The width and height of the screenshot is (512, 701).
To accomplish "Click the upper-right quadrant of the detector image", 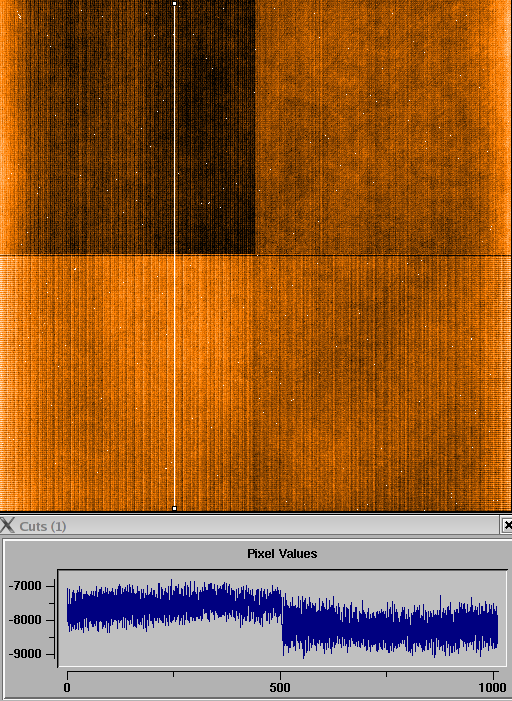I will [384, 127].
